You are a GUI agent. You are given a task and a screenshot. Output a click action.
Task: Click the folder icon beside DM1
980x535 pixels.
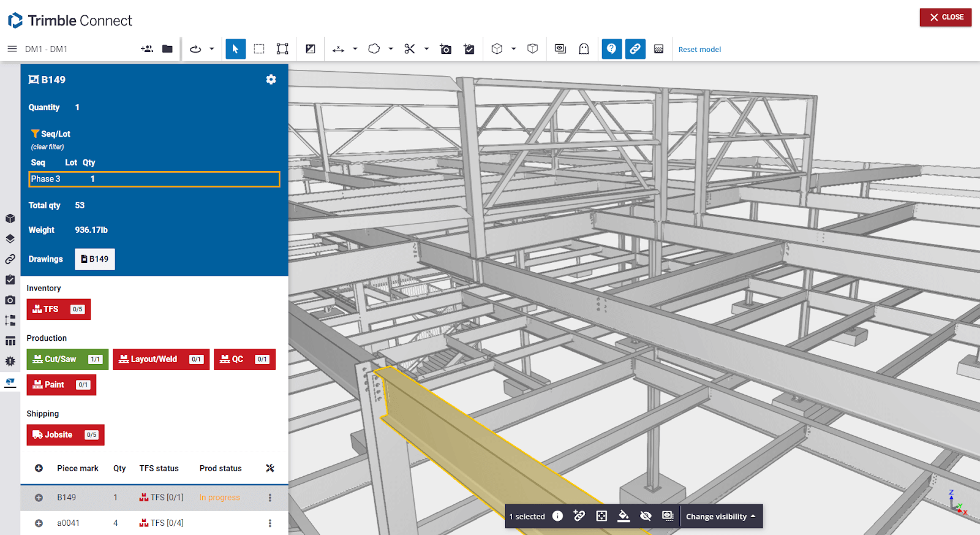click(x=167, y=49)
